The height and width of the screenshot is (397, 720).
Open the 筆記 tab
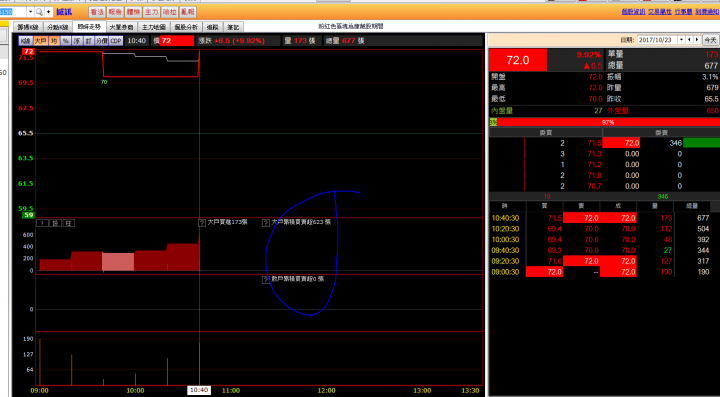[x=233, y=27]
